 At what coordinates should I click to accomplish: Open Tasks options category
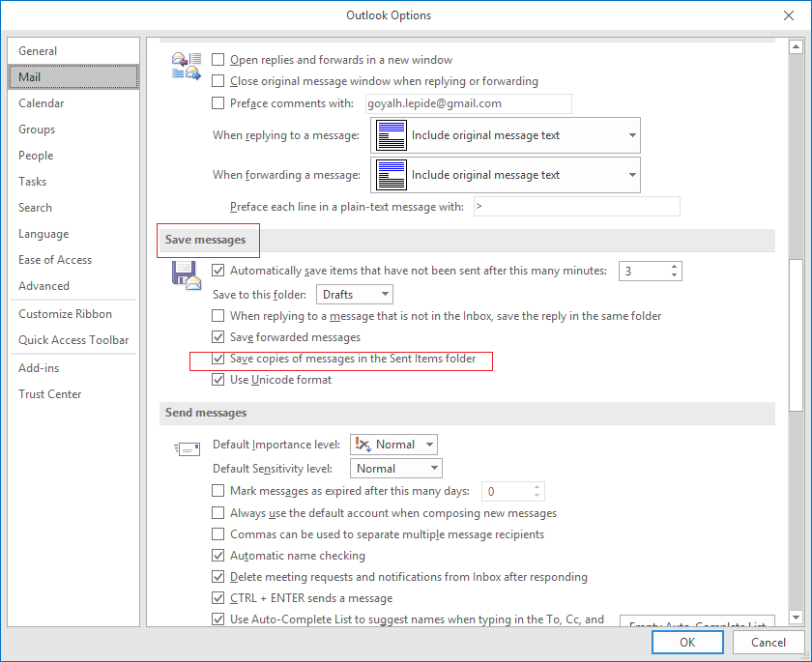pos(73,181)
